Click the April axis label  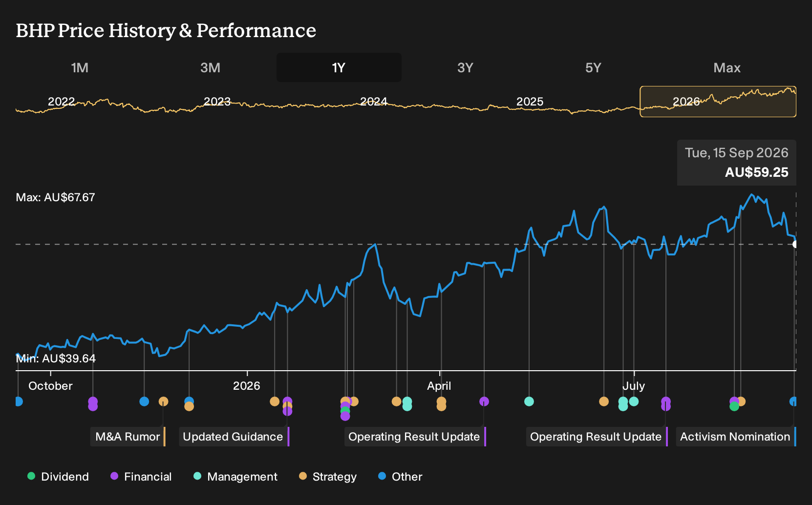click(x=439, y=386)
